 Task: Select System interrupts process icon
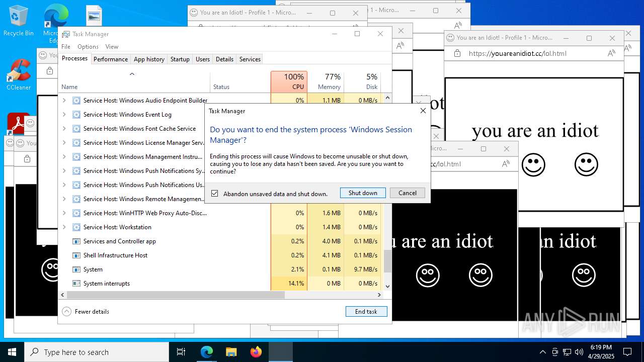coord(76,284)
